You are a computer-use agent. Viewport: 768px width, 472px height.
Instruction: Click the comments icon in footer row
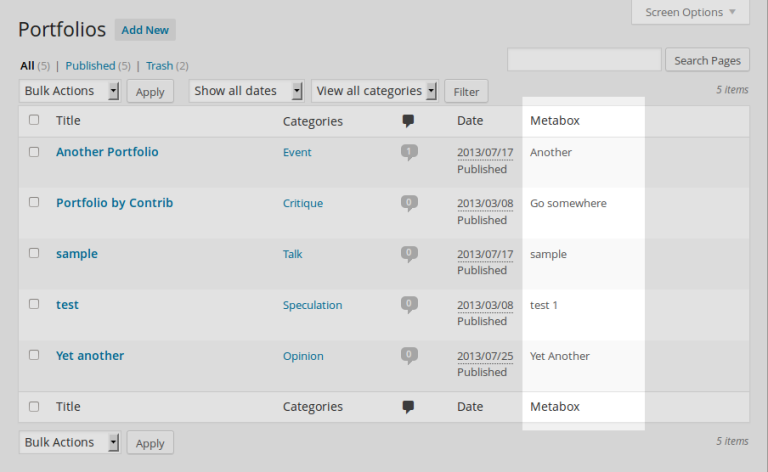[x=408, y=406]
